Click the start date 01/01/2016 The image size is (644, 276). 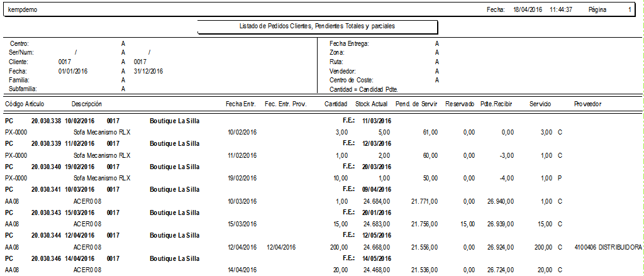pyautogui.click(x=73, y=71)
